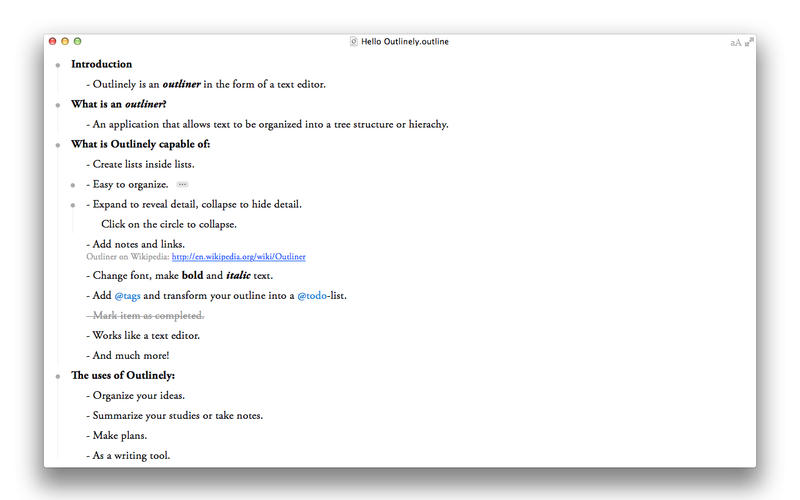
Task: Close the window with red button
Action: tap(53, 41)
